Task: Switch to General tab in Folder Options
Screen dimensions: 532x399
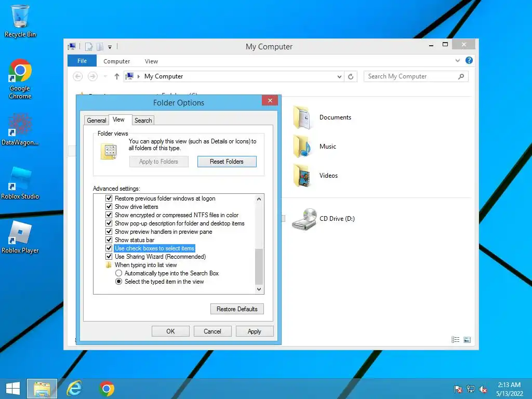Action: pos(96,121)
